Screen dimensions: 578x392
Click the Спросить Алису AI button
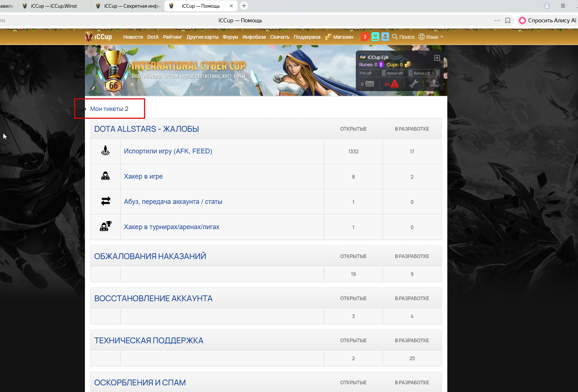[548, 20]
